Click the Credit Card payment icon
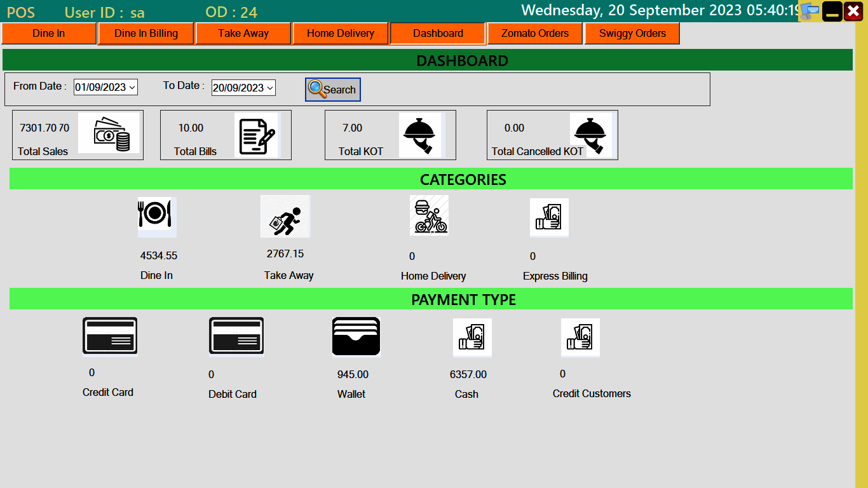This screenshot has height=488, width=868. [x=109, y=337]
